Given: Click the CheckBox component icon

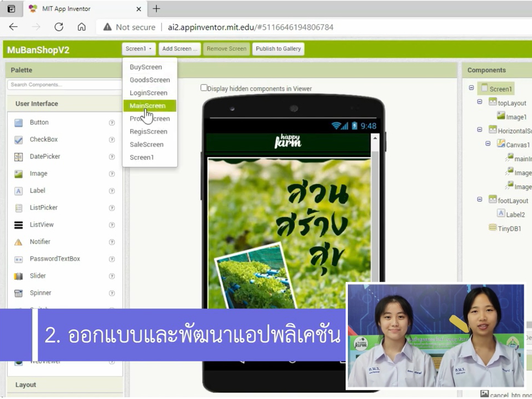Looking at the screenshot, I should (19, 140).
